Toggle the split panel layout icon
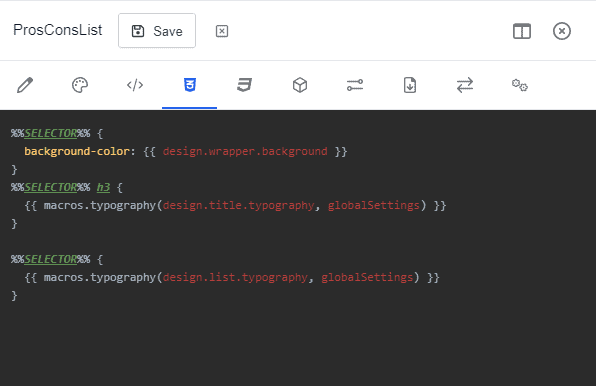The image size is (596, 386). coord(522,31)
